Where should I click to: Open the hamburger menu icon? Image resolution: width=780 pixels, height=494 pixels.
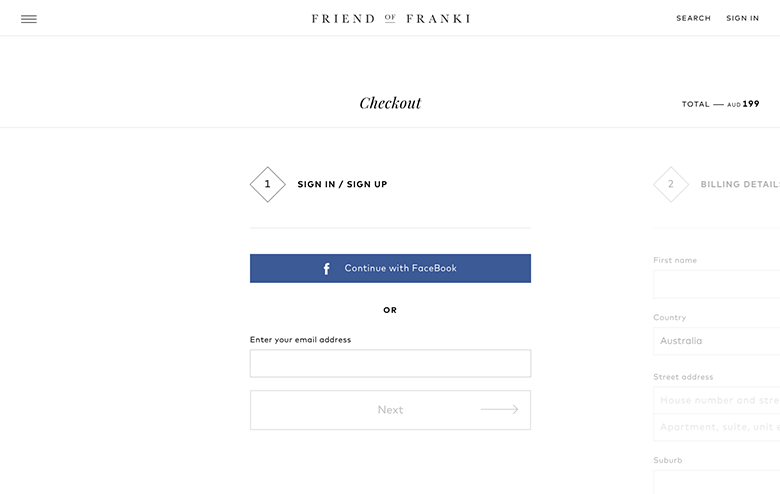(29, 18)
